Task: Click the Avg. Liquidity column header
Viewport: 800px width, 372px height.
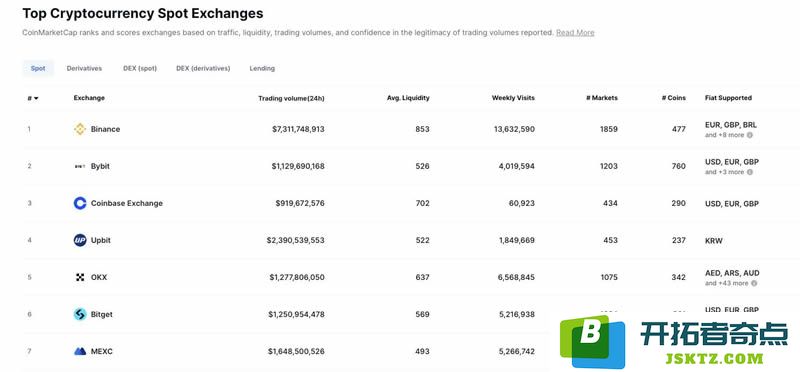Action: click(x=408, y=98)
